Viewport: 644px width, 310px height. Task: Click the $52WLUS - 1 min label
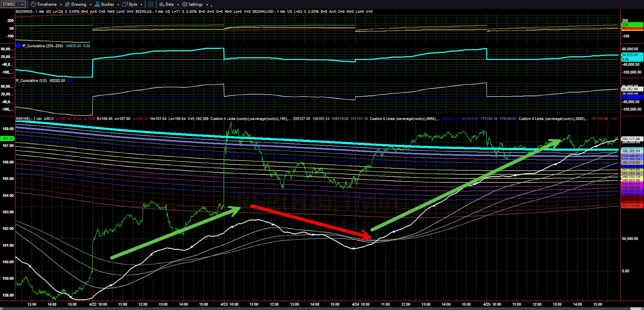149,12
